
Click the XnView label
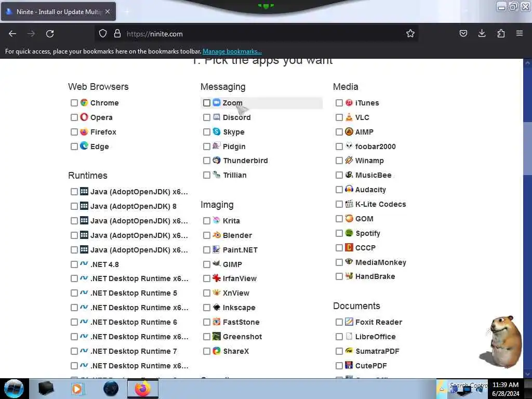236,293
